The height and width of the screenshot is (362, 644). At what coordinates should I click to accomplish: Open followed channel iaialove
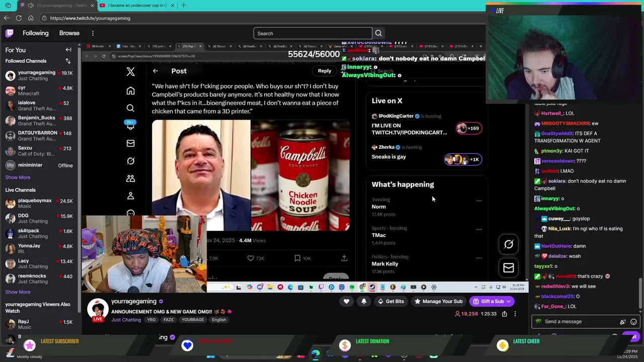coord(39,106)
